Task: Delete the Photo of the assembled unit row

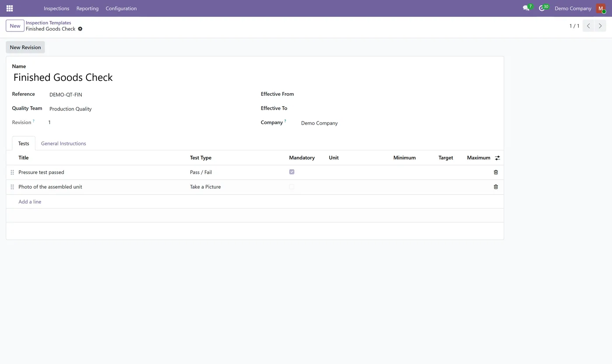Action: click(496, 187)
